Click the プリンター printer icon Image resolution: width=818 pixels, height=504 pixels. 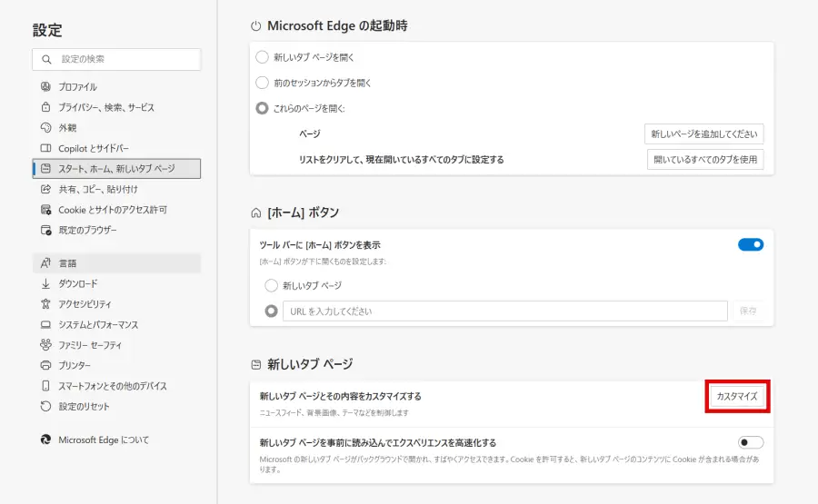pyautogui.click(x=46, y=365)
